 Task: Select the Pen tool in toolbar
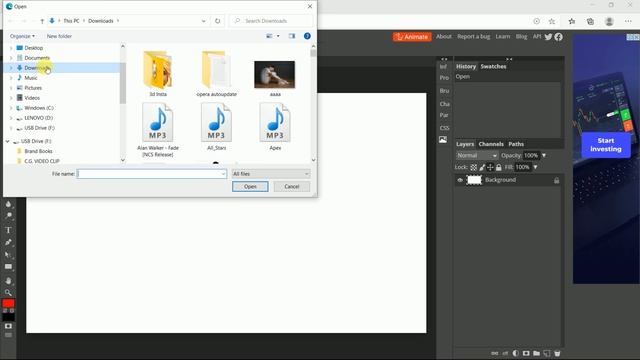click(x=8, y=242)
